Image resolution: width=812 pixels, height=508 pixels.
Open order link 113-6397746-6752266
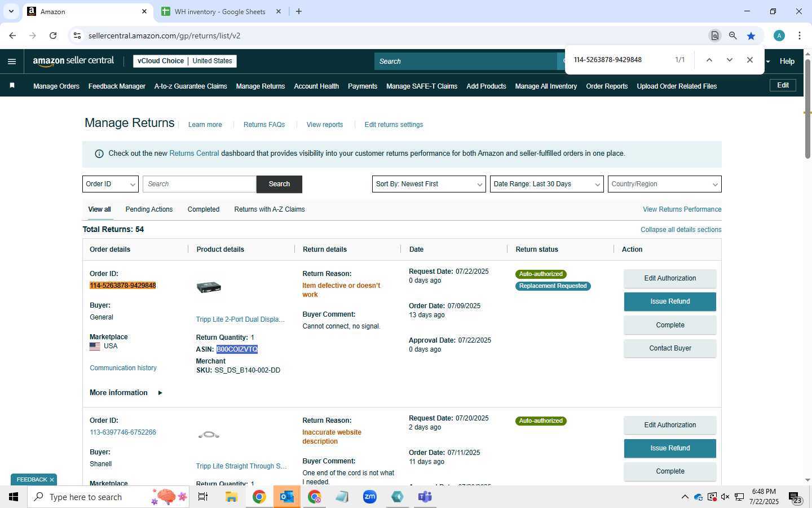(x=123, y=432)
